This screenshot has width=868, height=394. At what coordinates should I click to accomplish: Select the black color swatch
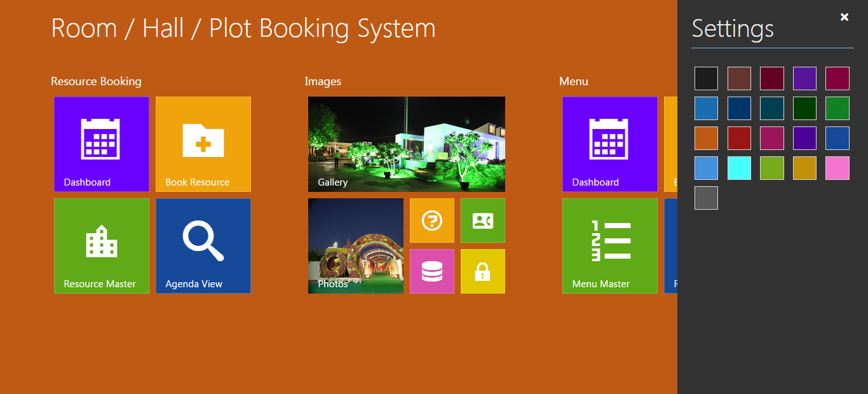(x=706, y=78)
